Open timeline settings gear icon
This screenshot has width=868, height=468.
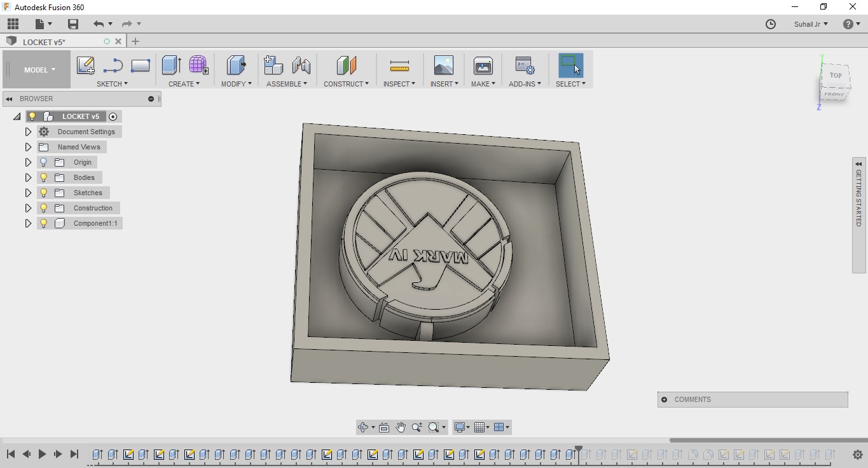click(857, 455)
